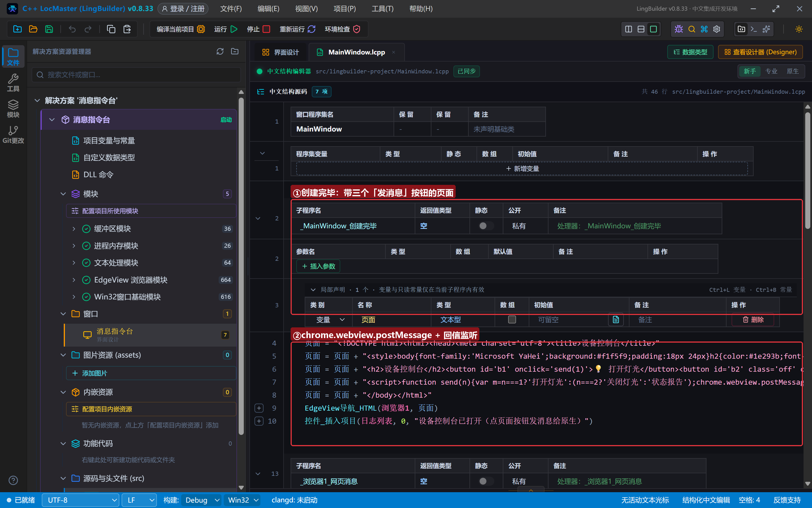This screenshot has width=812, height=508.
Task: Open the UTF-8 encoding dropdown
Action: point(81,500)
